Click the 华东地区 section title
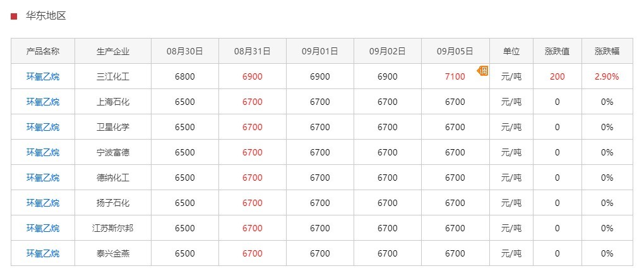 [45, 16]
